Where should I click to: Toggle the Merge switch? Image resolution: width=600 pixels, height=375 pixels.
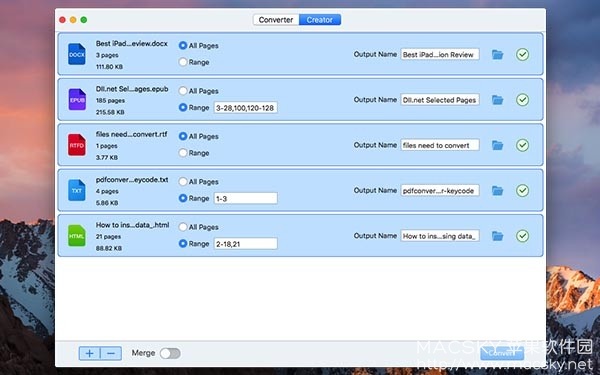click(x=170, y=353)
